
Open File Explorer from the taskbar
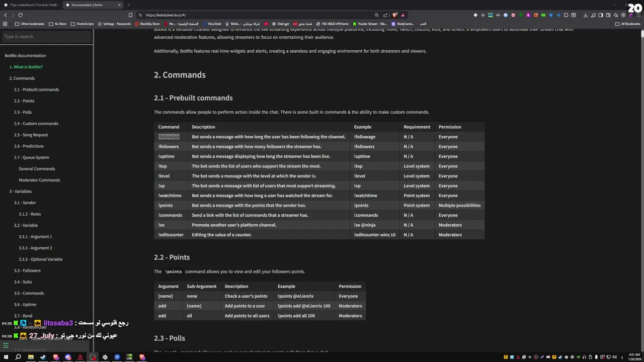pyautogui.click(x=31, y=357)
